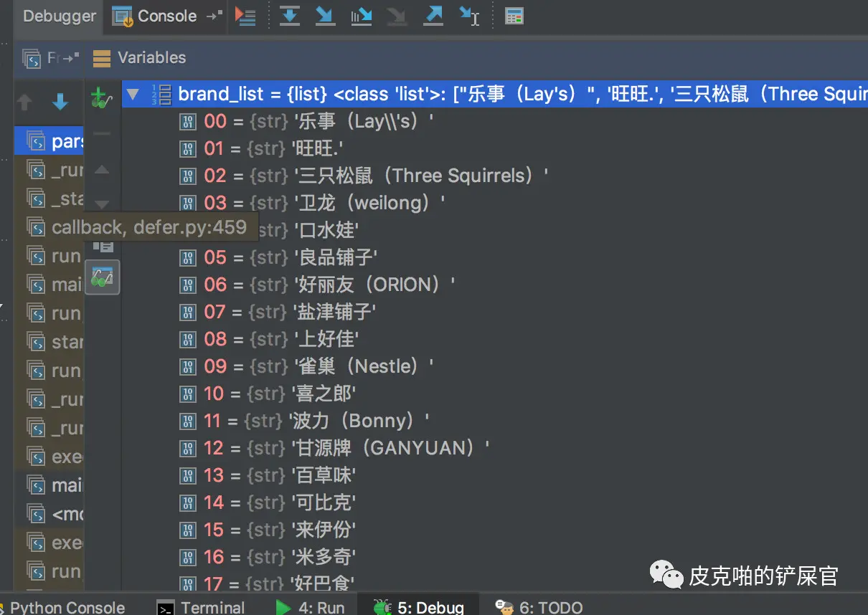
Task: Click the Run to Cursor icon
Action: (469, 16)
